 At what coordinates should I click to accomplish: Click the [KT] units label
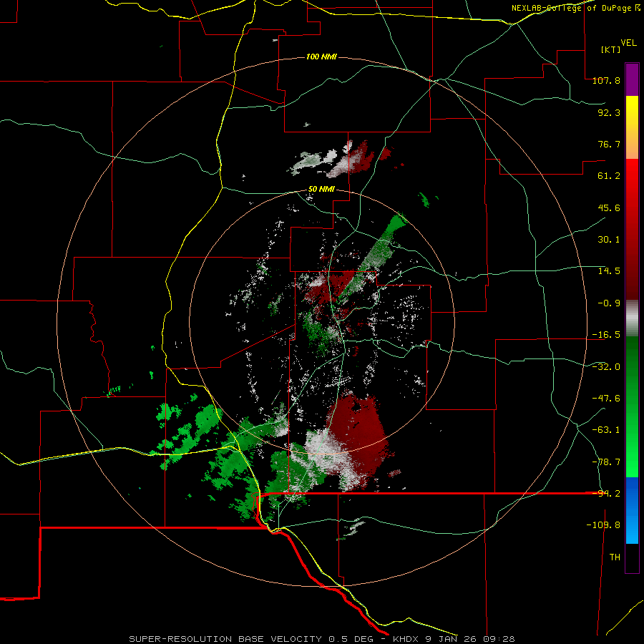coord(610,49)
